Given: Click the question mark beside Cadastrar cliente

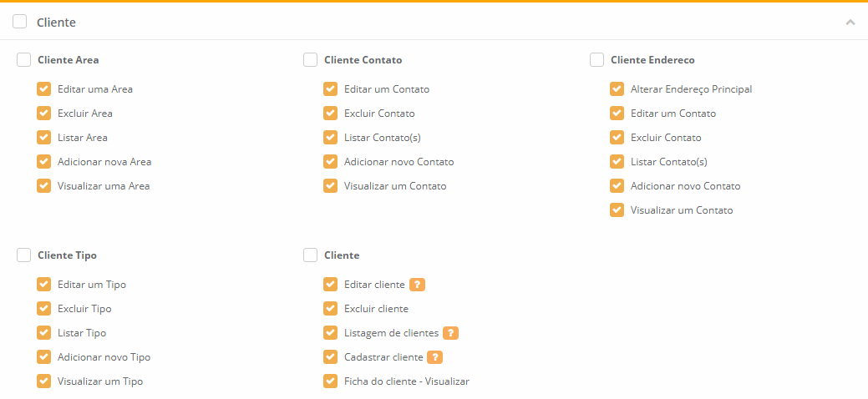Looking at the screenshot, I should coord(435,357).
